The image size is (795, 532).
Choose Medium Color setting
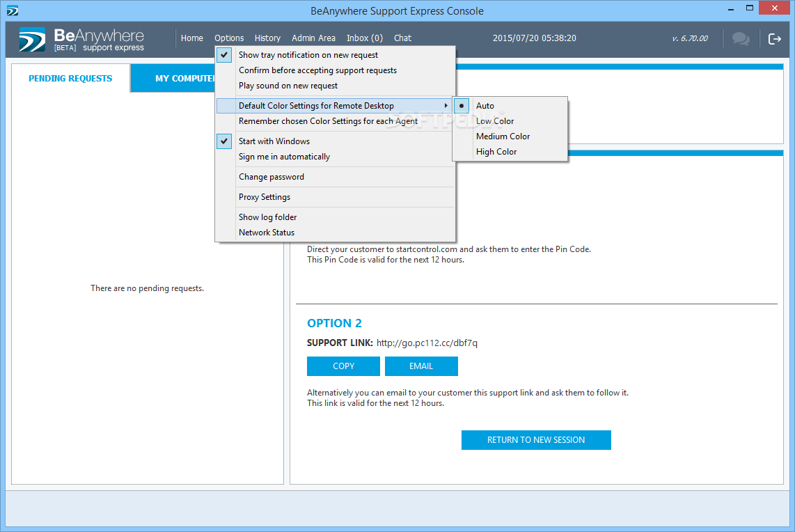[x=510, y=136]
